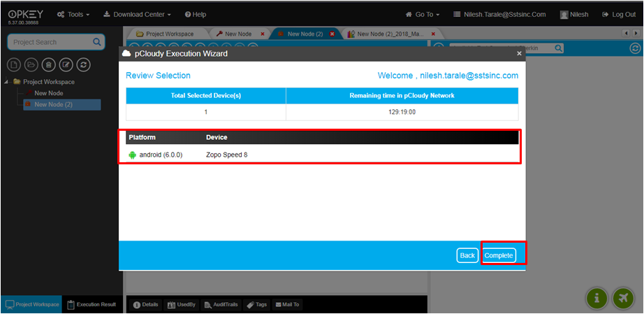Switch to the New Node (2)_2018_Ma... tab
This screenshot has height=314, width=644.
point(386,34)
